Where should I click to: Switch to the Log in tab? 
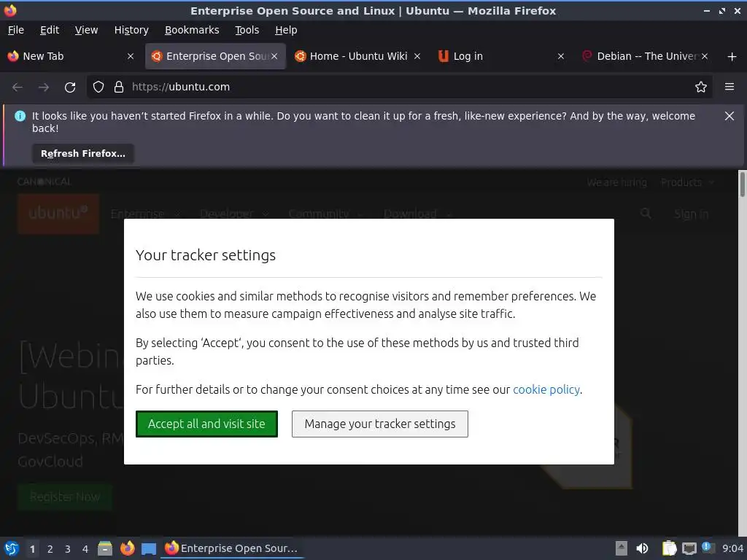(x=500, y=56)
